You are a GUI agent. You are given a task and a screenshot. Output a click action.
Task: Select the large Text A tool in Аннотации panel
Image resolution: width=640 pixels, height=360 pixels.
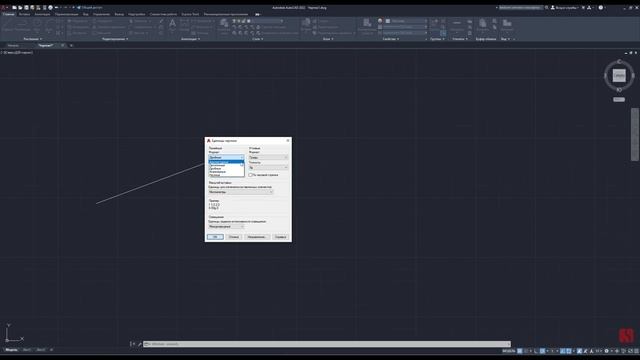[172, 25]
